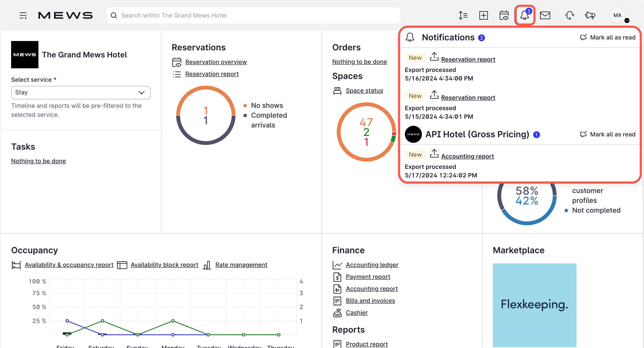Open the timeline sort icon in header
The image size is (644, 348).
(463, 16)
